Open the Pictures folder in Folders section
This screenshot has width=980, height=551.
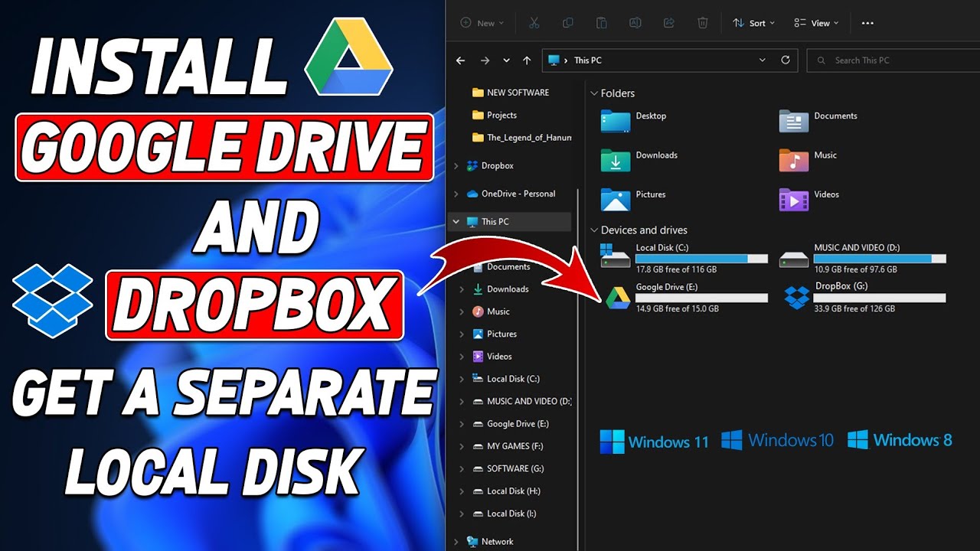616,199
